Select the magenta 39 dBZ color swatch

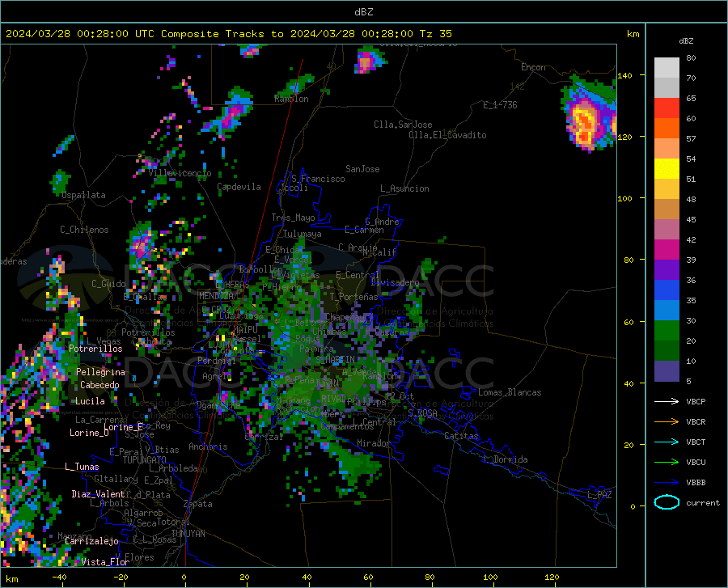[x=667, y=250]
